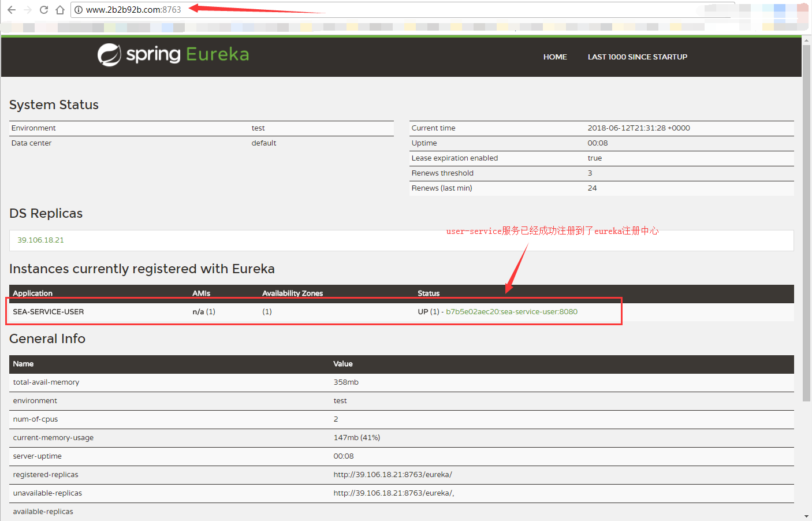The width and height of the screenshot is (812, 521).
Task: Open LAST 1000 SINCE STARTUP page
Action: coord(638,57)
